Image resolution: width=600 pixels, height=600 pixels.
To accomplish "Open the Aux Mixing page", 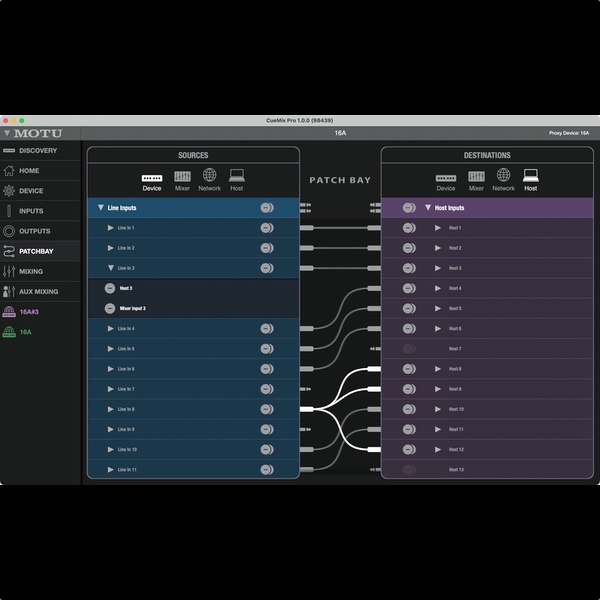I will pyautogui.click(x=40, y=292).
